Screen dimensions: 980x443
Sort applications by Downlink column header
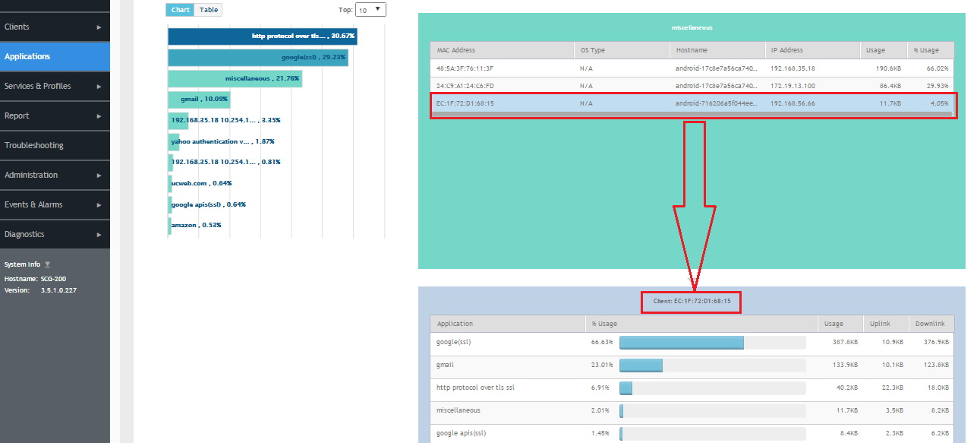coord(930,324)
